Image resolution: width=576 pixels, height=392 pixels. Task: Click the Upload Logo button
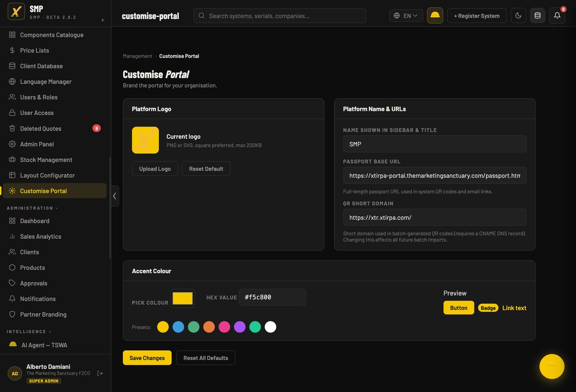tap(155, 169)
